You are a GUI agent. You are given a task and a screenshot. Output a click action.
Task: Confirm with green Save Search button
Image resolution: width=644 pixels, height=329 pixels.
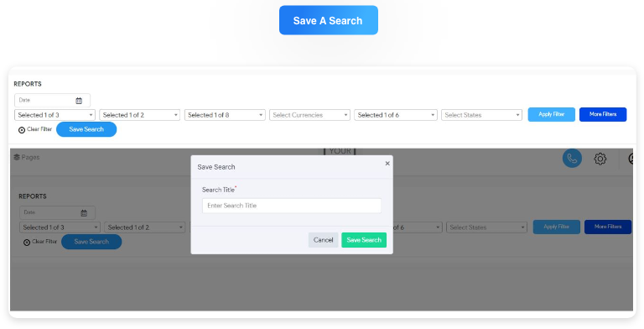click(x=364, y=240)
